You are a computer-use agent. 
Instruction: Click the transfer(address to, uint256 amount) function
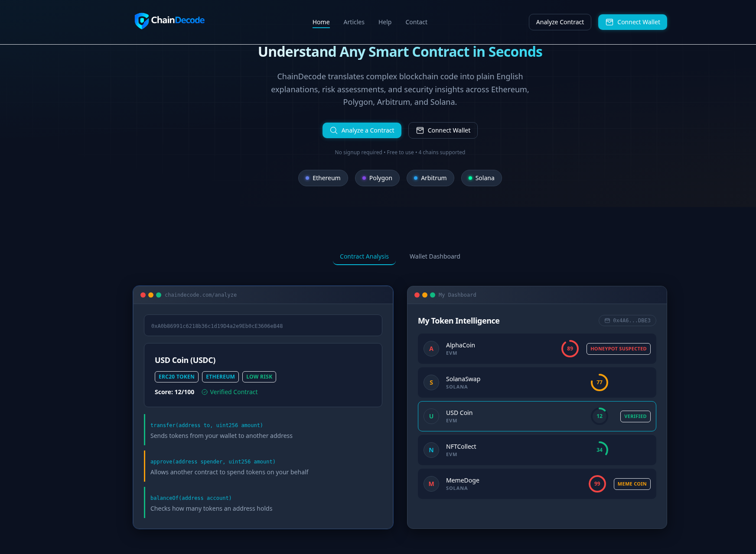(206, 425)
